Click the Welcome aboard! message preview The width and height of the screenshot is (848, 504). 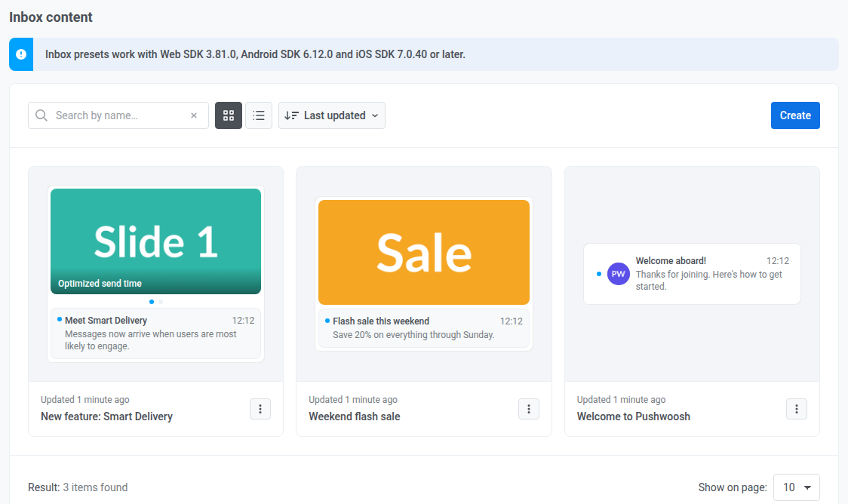click(x=692, y=274)
